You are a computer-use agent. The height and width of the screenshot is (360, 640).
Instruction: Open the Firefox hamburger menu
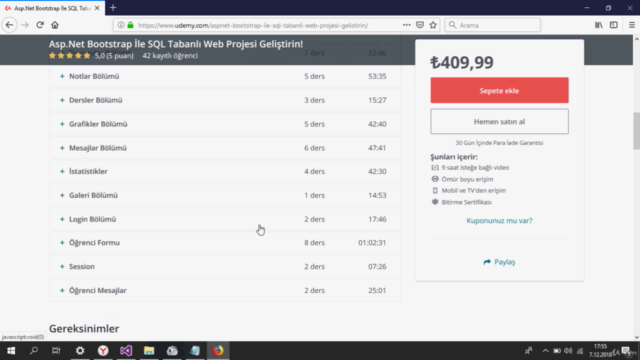click(x=631, y=25)
